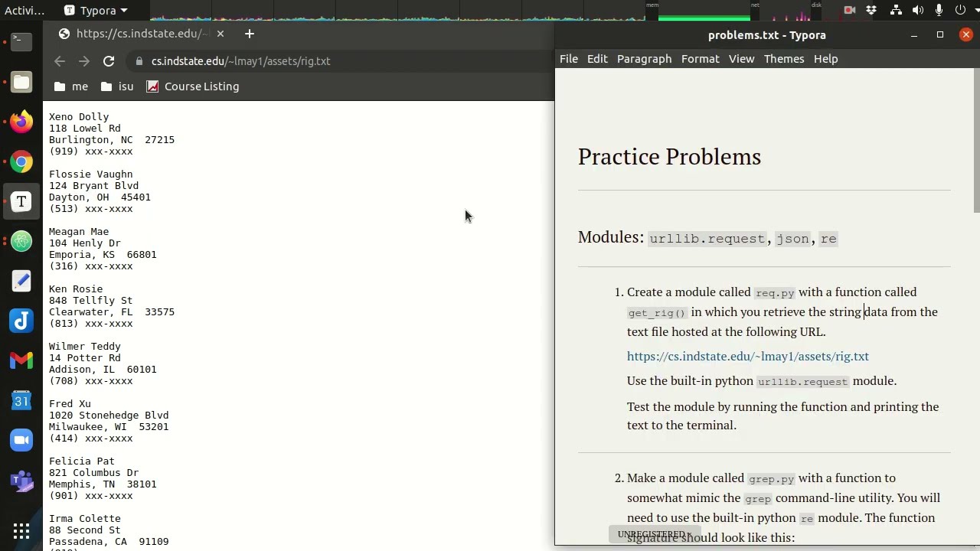Open the 'me' bookmarks folder

pos(71,86)
